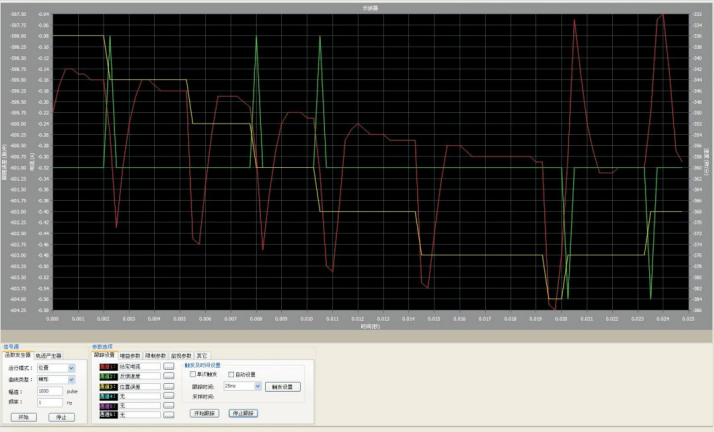
Task: Switch to the 轨迹产生器 tab
Action: (49, 355)
